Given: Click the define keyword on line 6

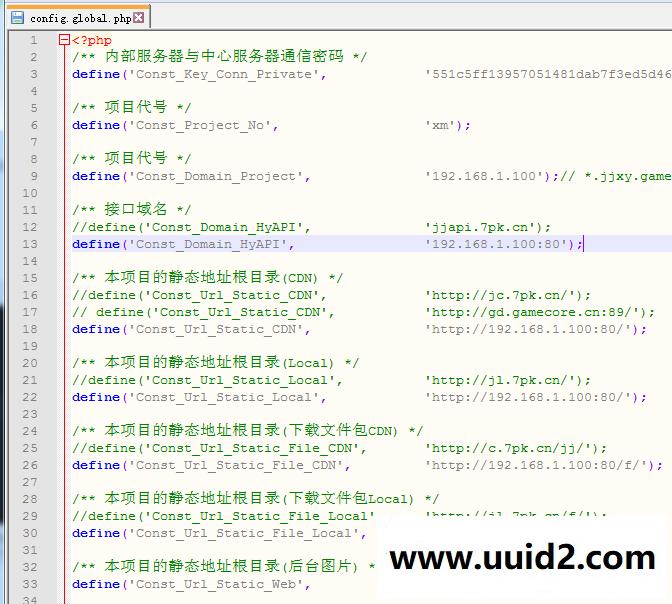Looking at the screenshot, I should [x=96, y=125].
